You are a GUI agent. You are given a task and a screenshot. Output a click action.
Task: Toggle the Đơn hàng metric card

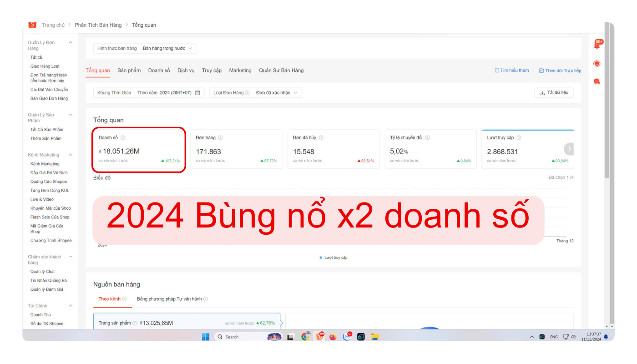tap(236, 149)
